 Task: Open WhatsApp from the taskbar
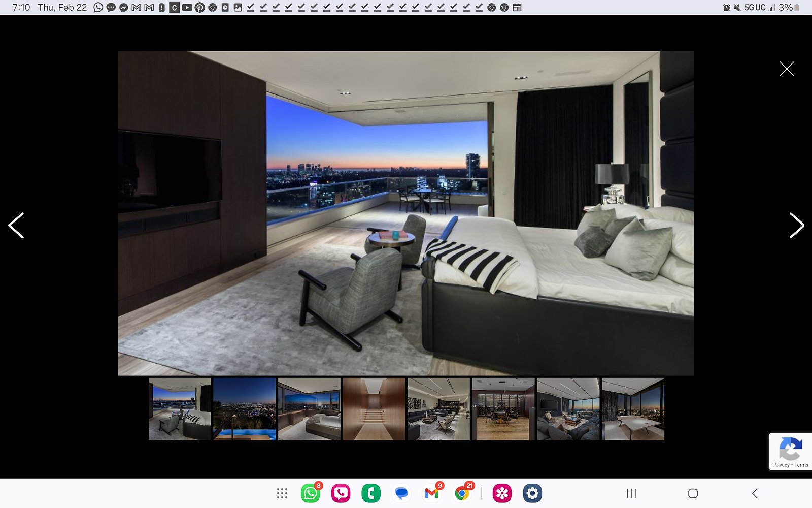tap(311, 493)
